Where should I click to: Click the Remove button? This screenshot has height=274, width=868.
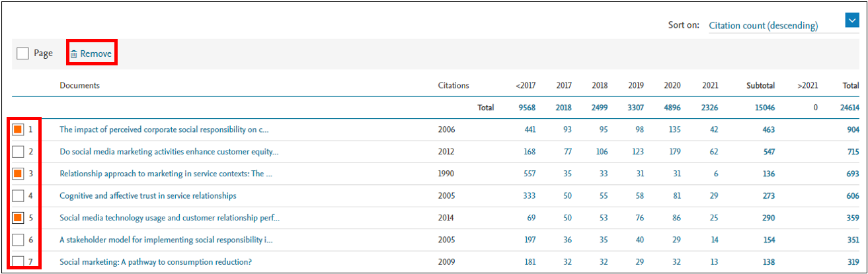click(x=91, y=53)
